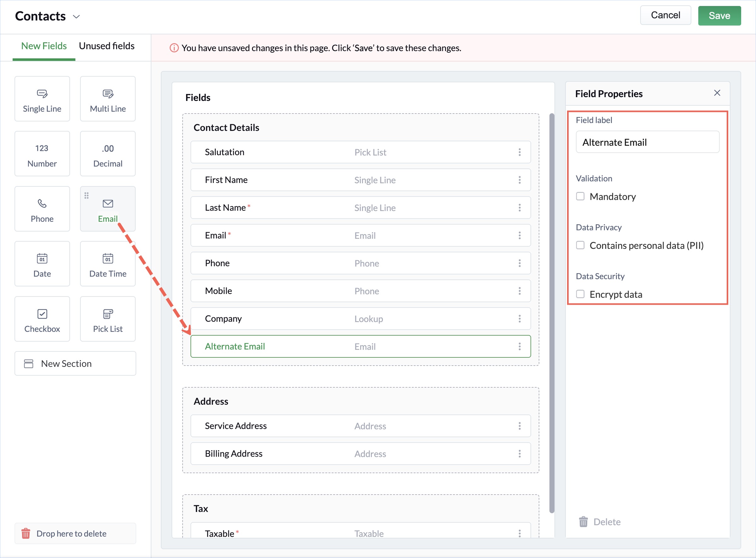756x558 pixels.
Task: Select the Single Line field type icon
Action: [x=42, y=94]
